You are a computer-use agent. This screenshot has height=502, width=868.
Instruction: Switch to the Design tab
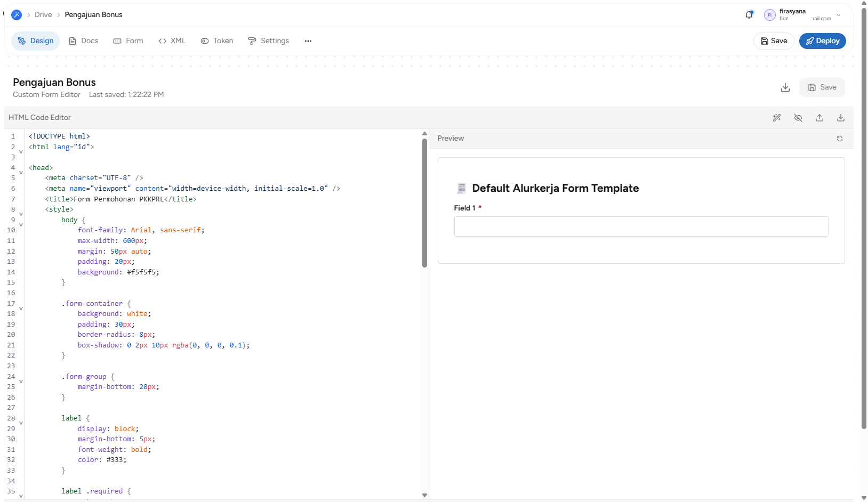35,41
